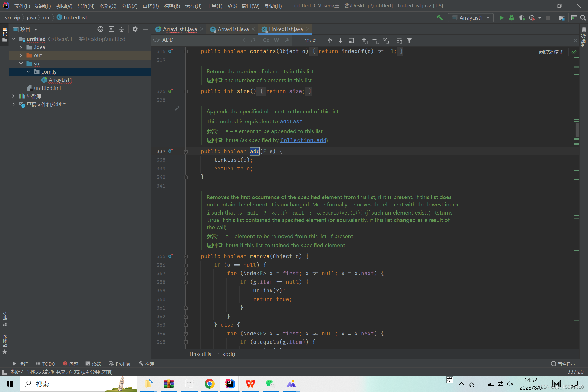The image size is (588, 392).
Task: Toggle whole Words (W) search option
Action: [277, 40]
